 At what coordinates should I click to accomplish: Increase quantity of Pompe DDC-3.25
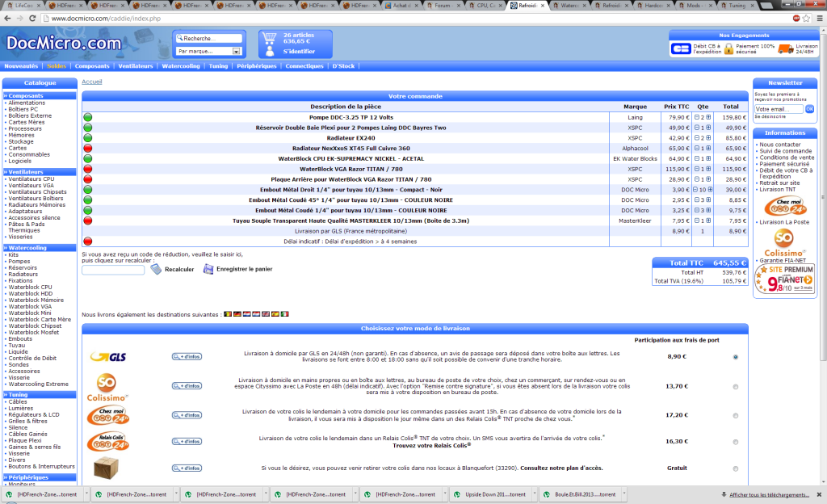(708, 117)
